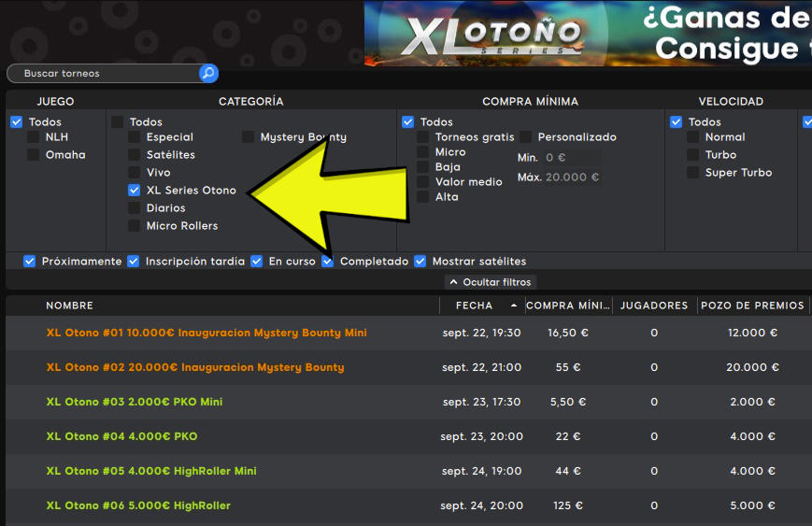Check Todos under Categoría
812x526 pixels.
(x=118, y=122)
